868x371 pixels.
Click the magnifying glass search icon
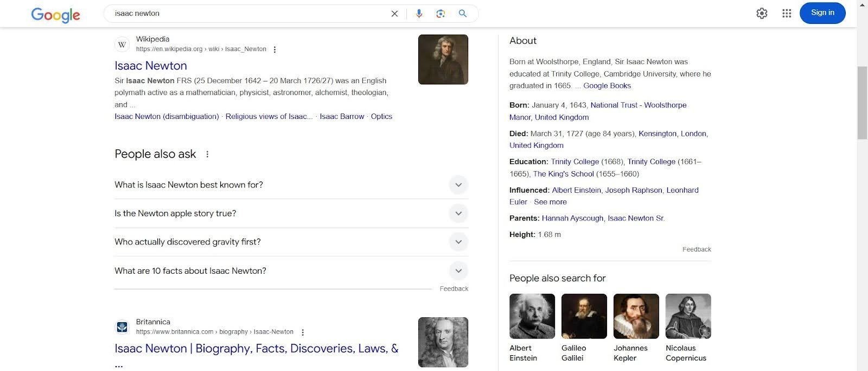[463, 14]
